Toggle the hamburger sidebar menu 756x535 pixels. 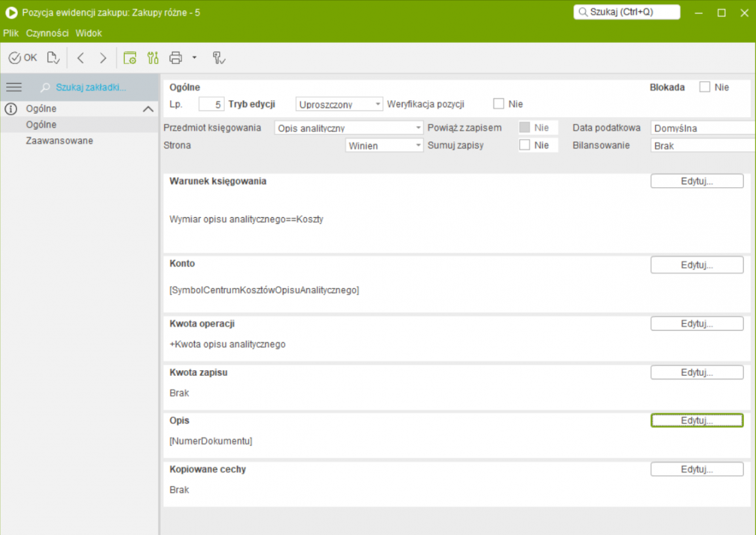tap(14, 87)
